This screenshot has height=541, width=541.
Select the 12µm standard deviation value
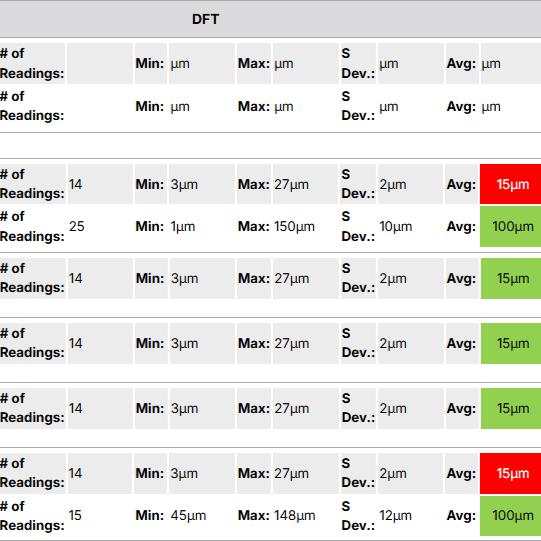click(x=396, y=515)
